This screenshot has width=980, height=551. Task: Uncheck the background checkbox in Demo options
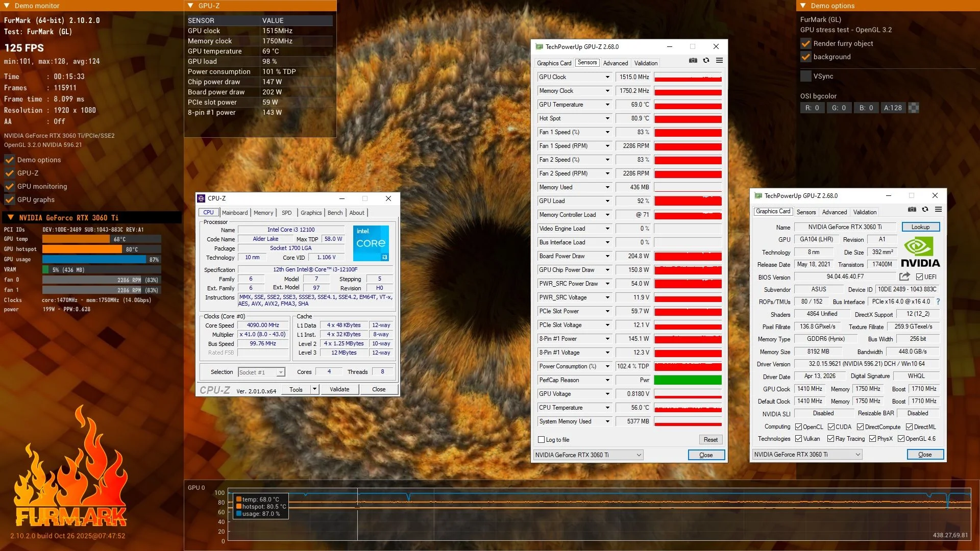coord(806,57)
